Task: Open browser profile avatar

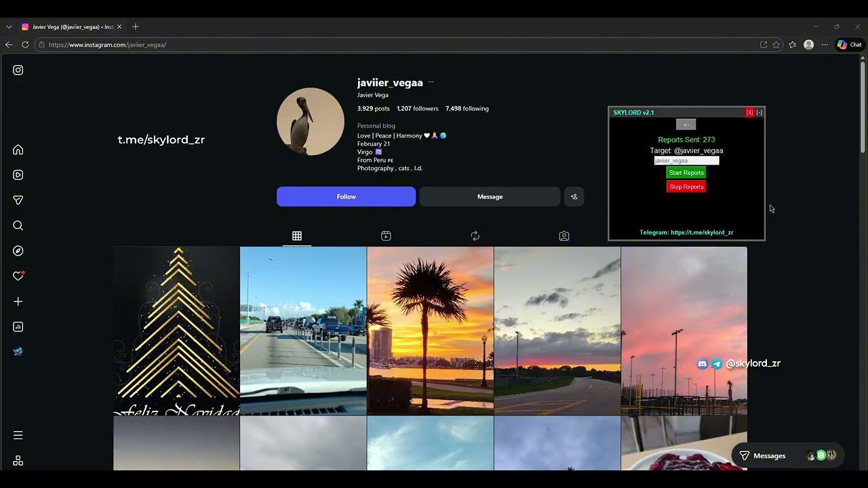Action: [x=808, y=45]
